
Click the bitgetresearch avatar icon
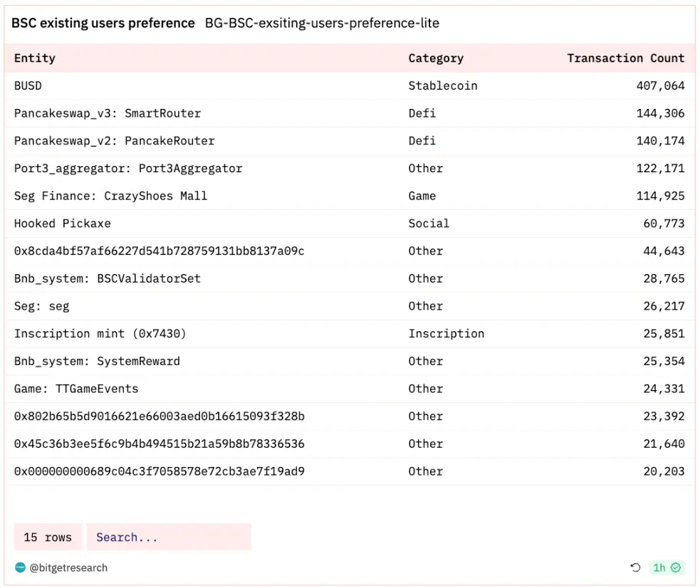coord(20,567)
